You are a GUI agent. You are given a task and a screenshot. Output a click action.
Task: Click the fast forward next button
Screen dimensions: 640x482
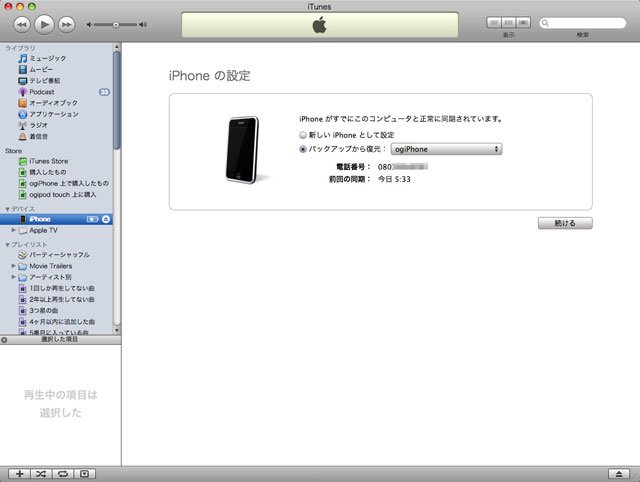point(67,25)
